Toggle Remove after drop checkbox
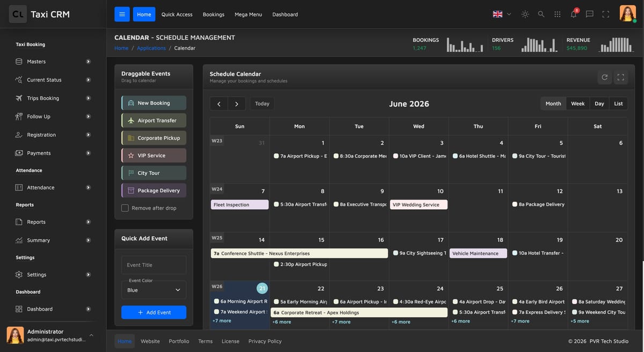 (x=125, y=208)
